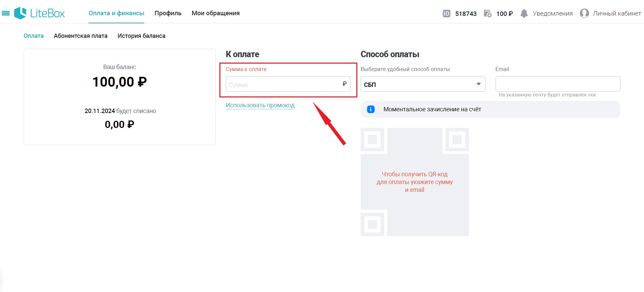Image resolution: width=644 pixels, height=292 pixels.
Task: Open Личный кабинет
Action: (617, 14)
